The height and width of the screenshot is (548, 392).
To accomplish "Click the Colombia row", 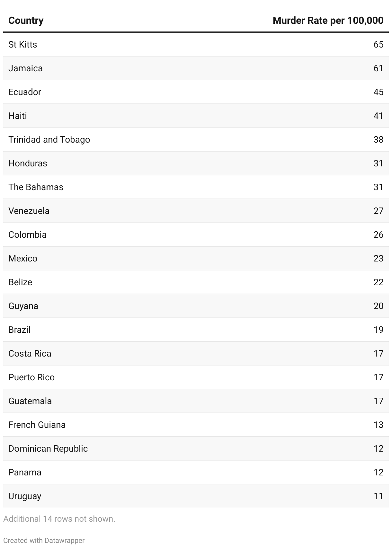I will click(x=196, y=234).
